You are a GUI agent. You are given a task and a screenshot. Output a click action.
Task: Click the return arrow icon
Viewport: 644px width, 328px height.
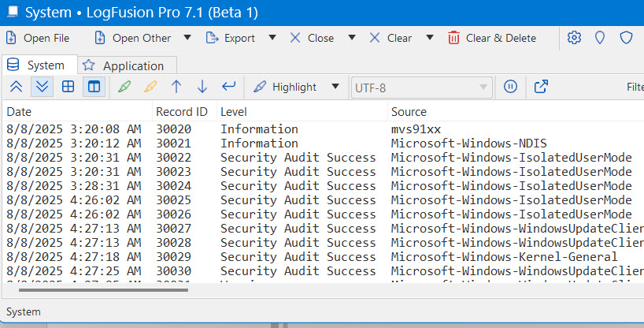(228, 87)
